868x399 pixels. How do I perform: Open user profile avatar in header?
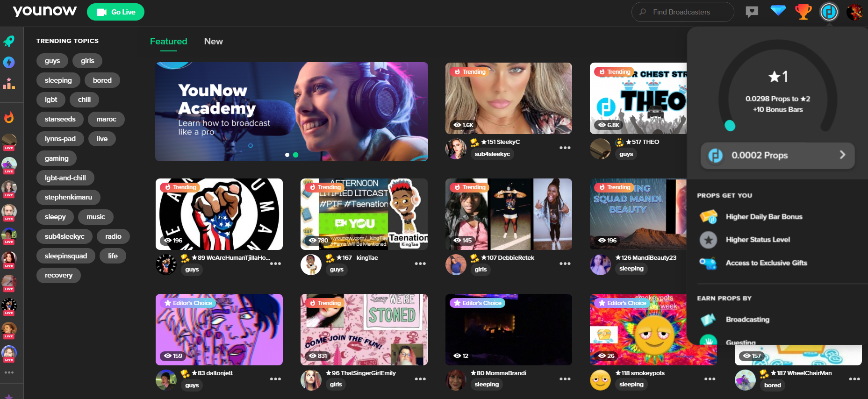tap(854, 12)
